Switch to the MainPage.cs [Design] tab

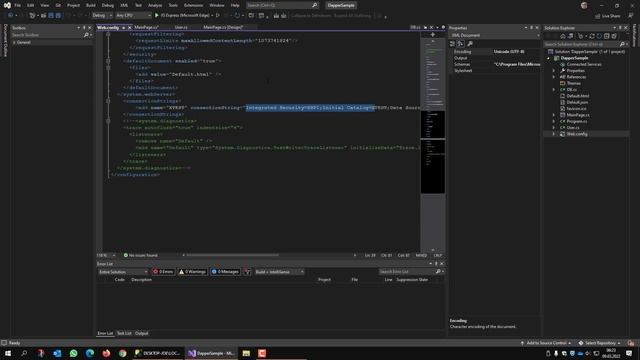point(223,27)
